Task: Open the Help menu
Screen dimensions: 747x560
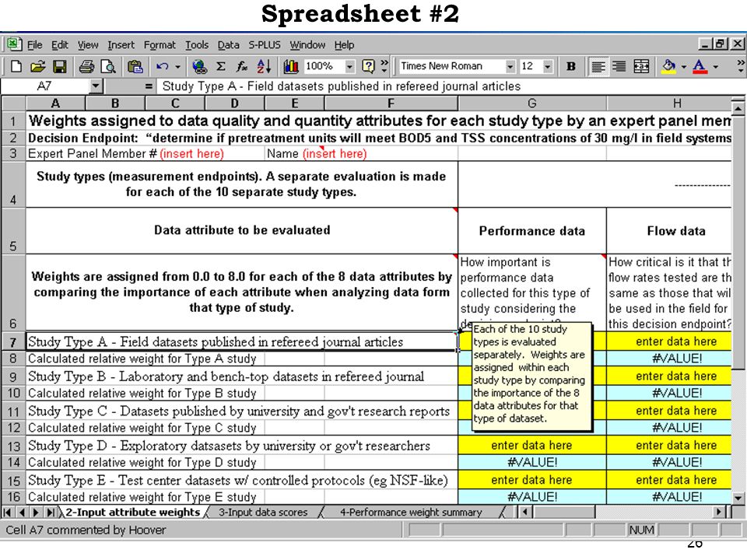Action: [344, 45]
